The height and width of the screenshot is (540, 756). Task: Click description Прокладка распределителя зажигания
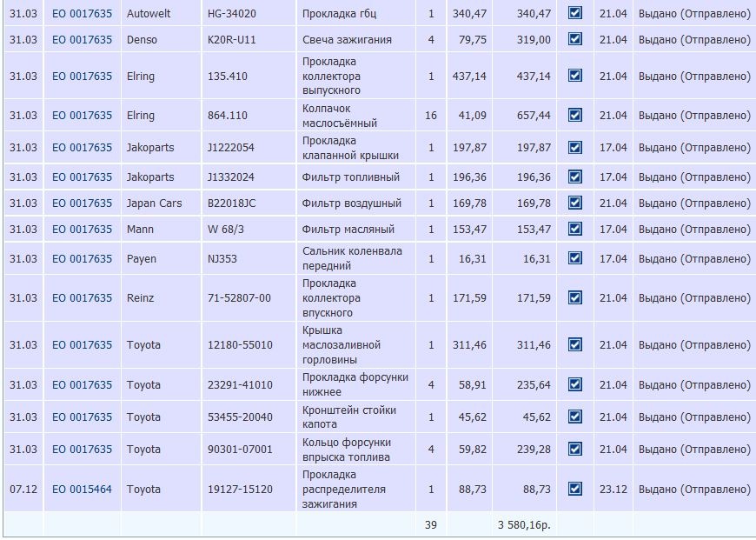coord(344,489)
